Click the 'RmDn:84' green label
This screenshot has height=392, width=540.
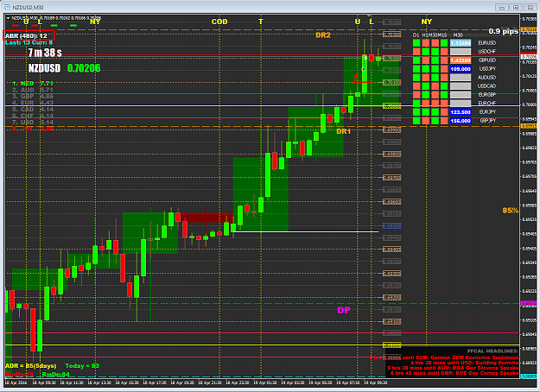click(56, 375)
